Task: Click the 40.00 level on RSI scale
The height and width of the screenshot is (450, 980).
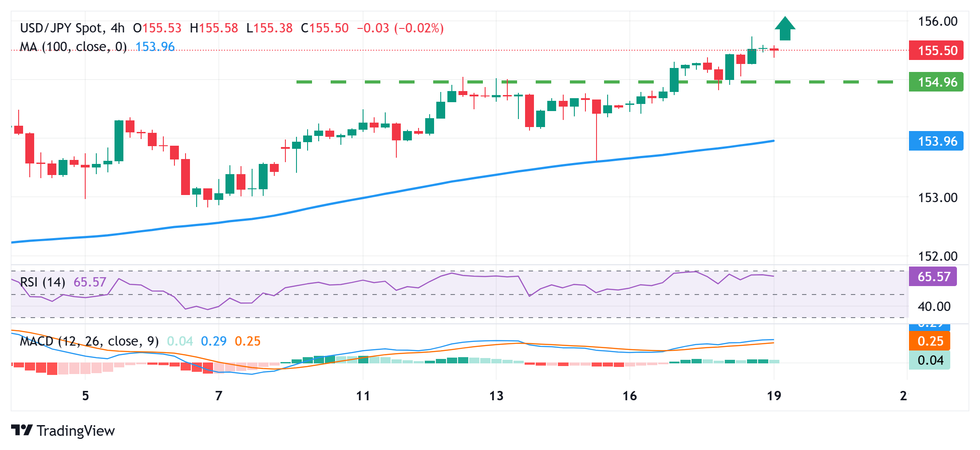Action: click(x=934, y=307)
